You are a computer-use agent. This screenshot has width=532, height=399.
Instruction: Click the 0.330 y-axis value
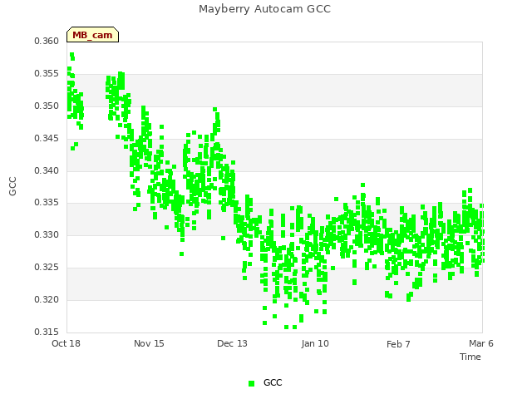click(x=47, y=234)
